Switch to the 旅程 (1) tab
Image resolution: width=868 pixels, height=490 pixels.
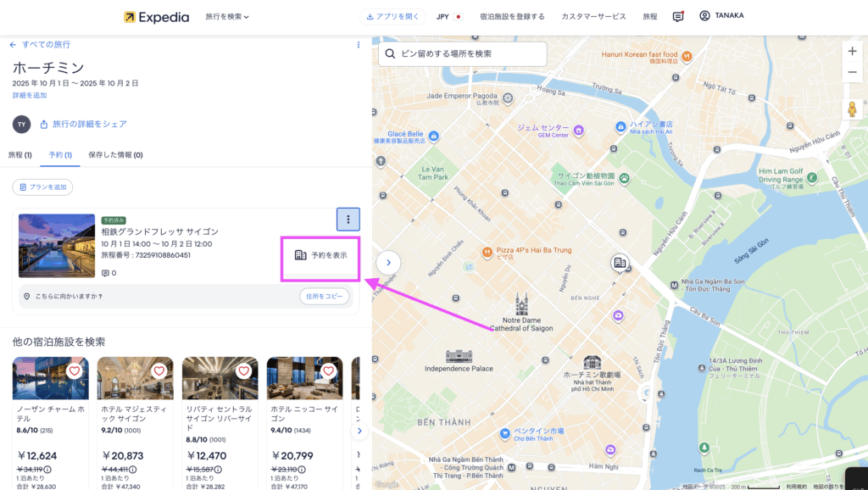19,155
